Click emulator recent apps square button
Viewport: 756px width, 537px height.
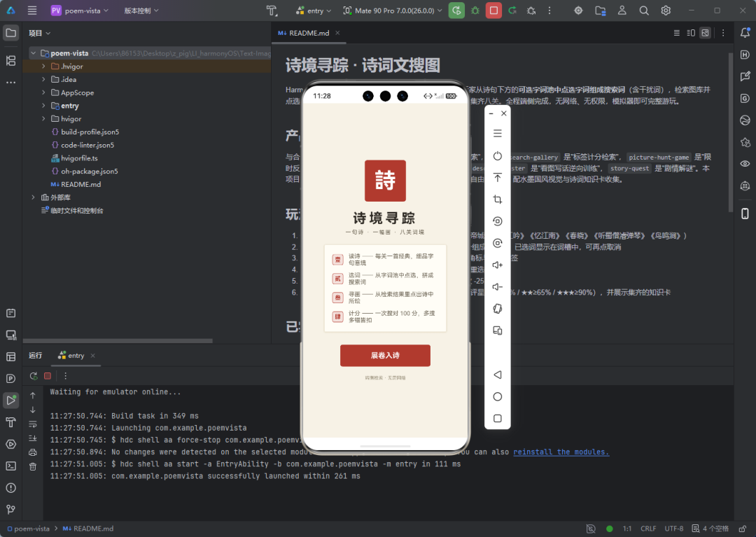pos(498,419)
